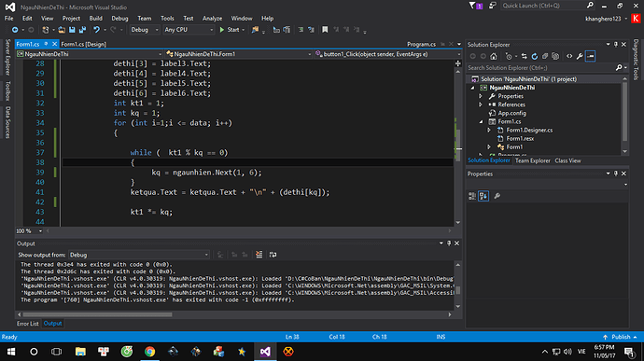Image resolution: width=644 pixels, height=361 pixels.
Task: Refresh Solution Explorer with the refresh icon
Action: 535,56
